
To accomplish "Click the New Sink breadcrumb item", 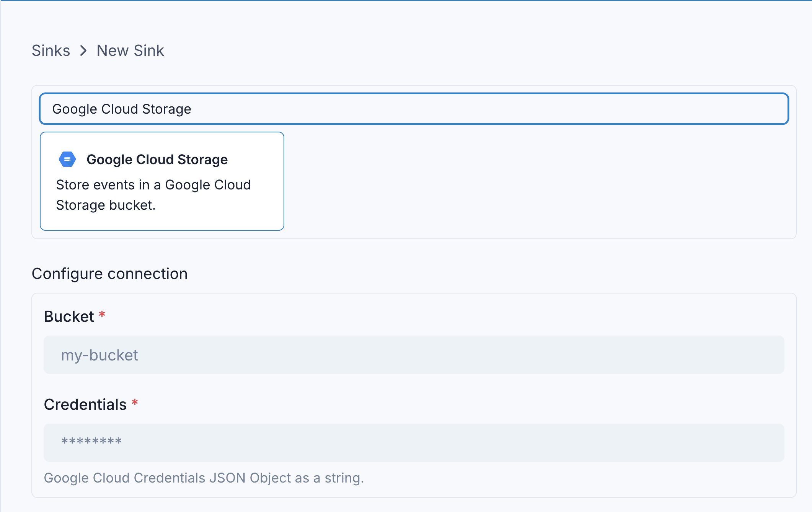I will [130, 51].
